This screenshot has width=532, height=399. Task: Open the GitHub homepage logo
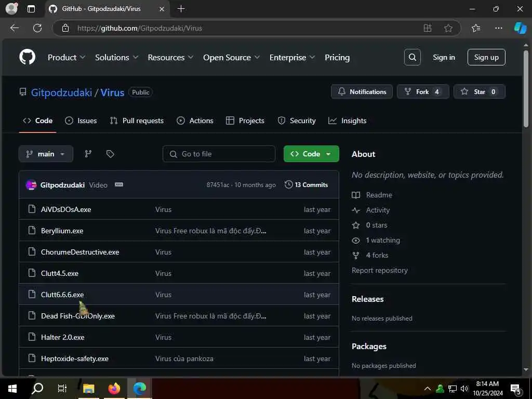pos(27,57)
